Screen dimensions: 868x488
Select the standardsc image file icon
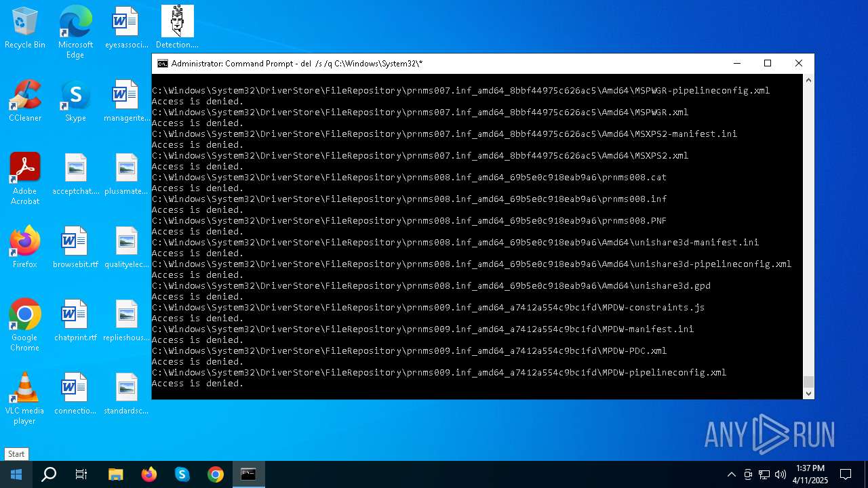[x=126, y=394]
